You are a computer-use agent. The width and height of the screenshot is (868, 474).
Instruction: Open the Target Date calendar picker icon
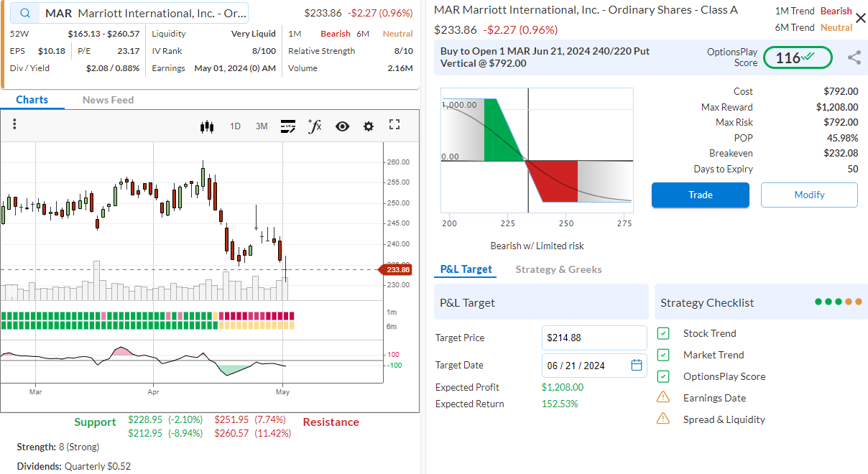[637, 365]
